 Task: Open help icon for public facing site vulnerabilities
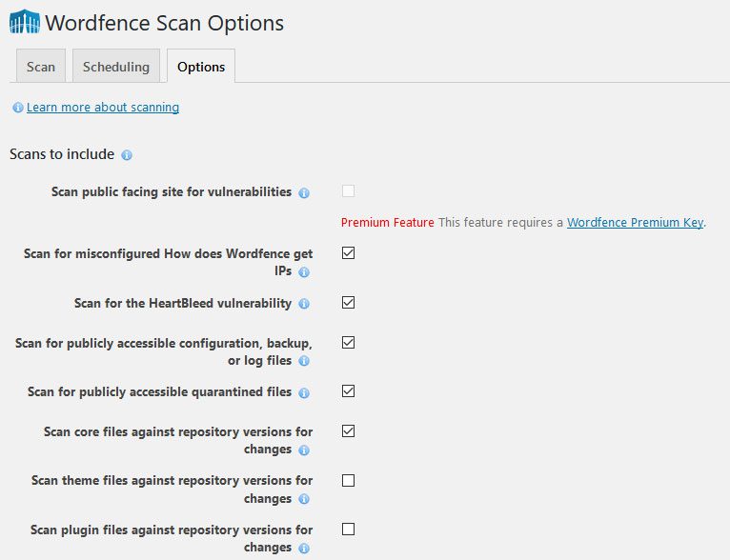coord(304,193)
